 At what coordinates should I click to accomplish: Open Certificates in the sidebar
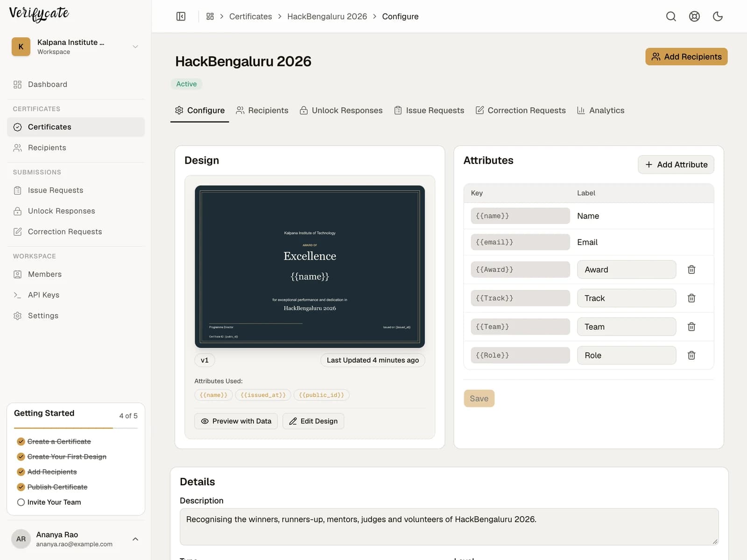(x=76, y=127)
